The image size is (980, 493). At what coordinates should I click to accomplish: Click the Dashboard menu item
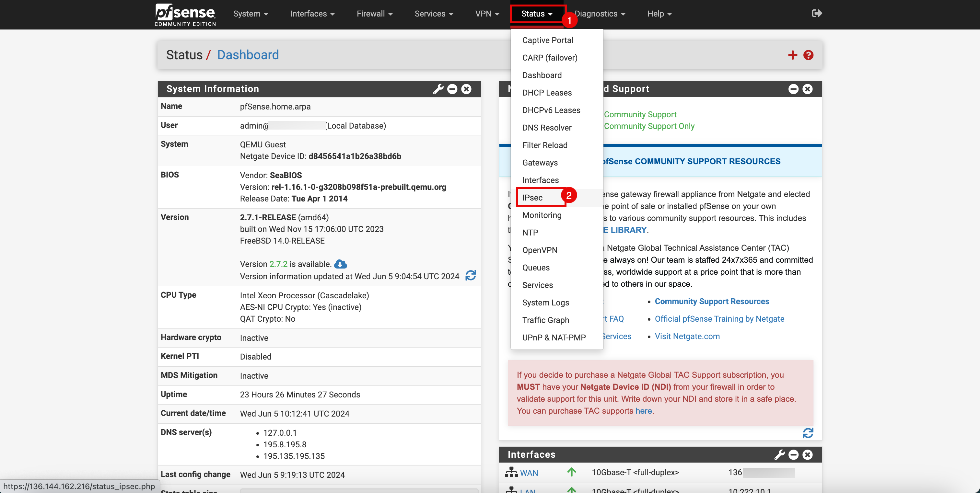(x=542, y=75)
